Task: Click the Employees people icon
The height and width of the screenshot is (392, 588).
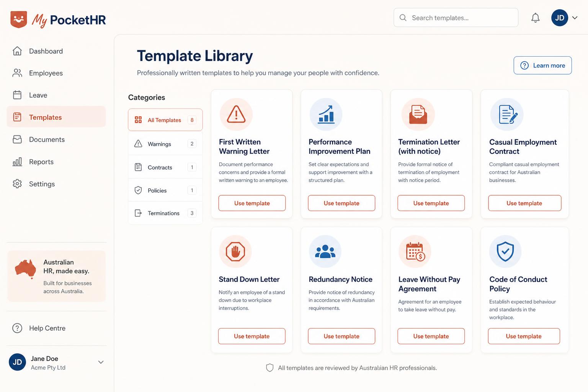Action: click(17, 73)
